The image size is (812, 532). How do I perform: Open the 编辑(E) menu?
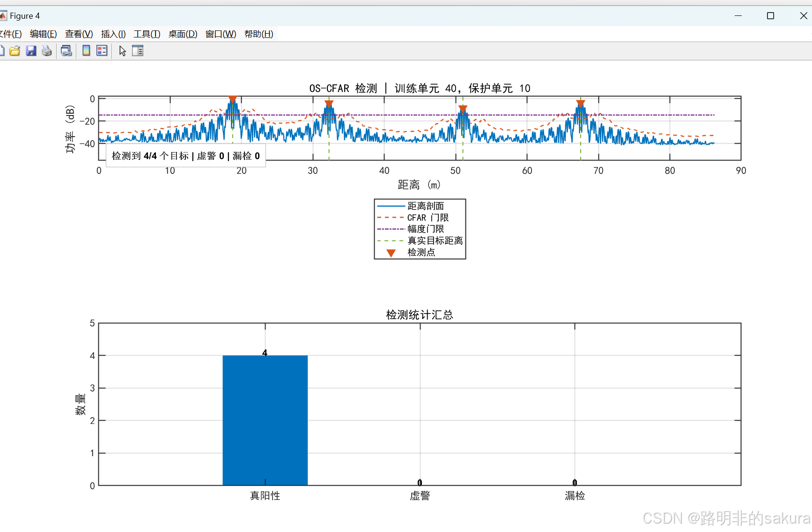43,34
